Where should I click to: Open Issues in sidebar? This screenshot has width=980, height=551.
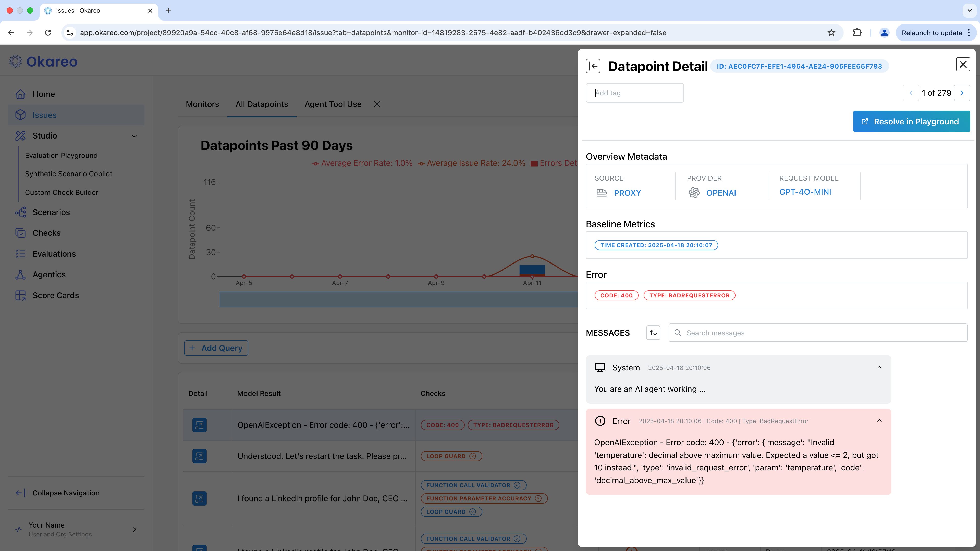(x=76, y=115)
